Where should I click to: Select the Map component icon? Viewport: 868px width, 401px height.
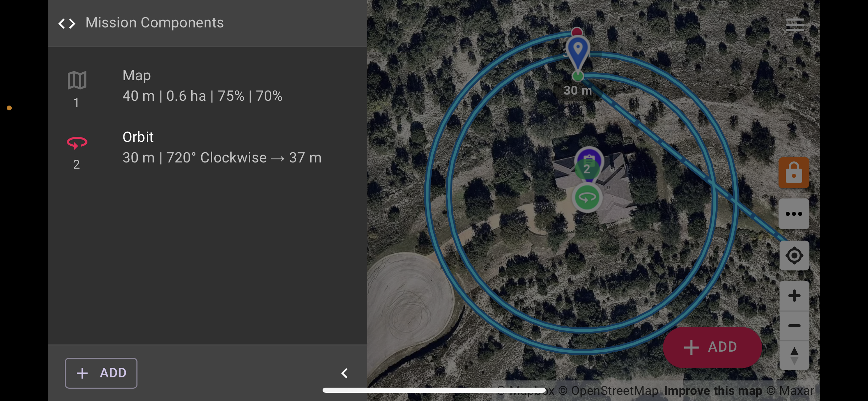pos(77,80)
